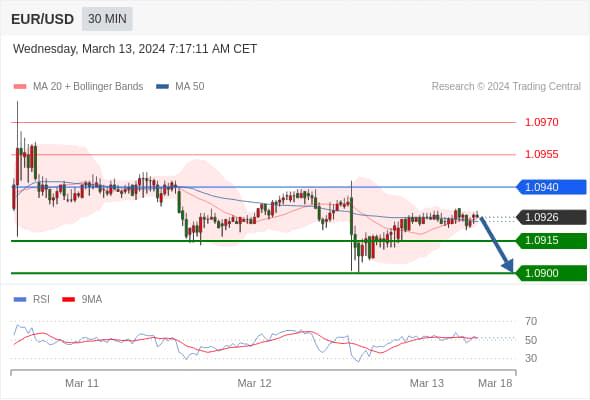Viewport: 590px width, 400px height.
Task: Select the green 1.0915 support tag
Action: coord(551,240)
